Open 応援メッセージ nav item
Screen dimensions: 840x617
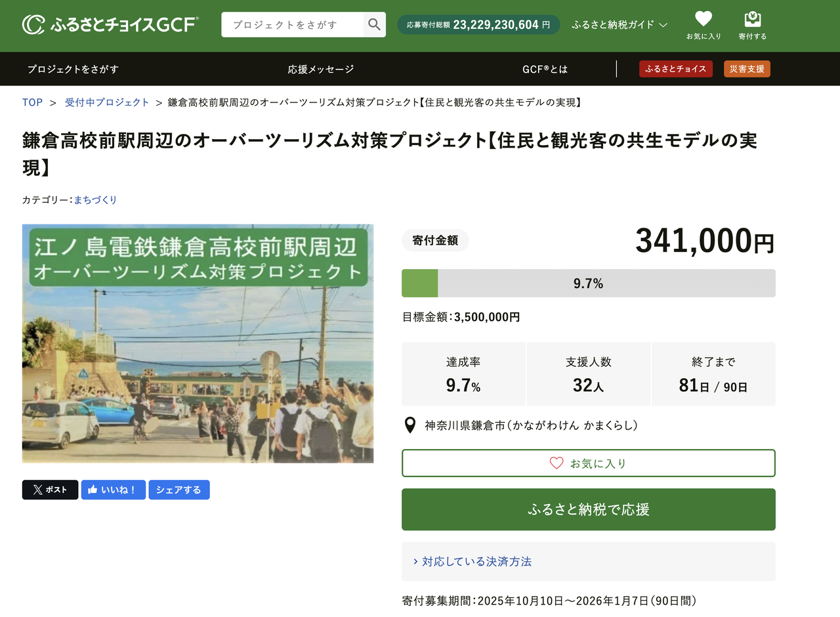(x=321, y=69)
